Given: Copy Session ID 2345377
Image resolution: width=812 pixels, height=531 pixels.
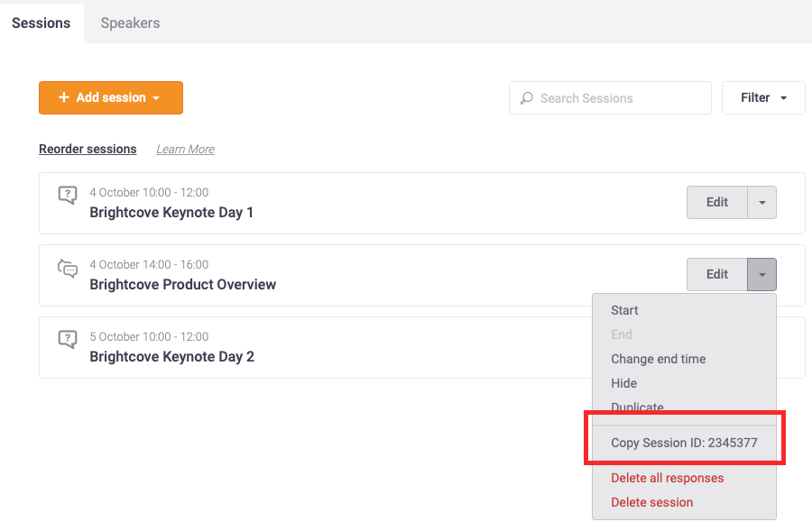Looking at the screenshot, I should 684,443.
